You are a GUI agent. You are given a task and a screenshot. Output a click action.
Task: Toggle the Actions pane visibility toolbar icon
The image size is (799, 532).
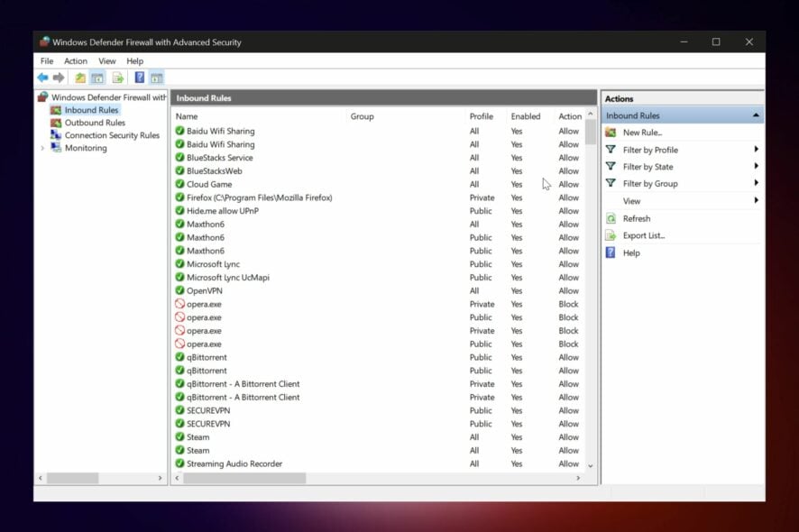[155, 77]
